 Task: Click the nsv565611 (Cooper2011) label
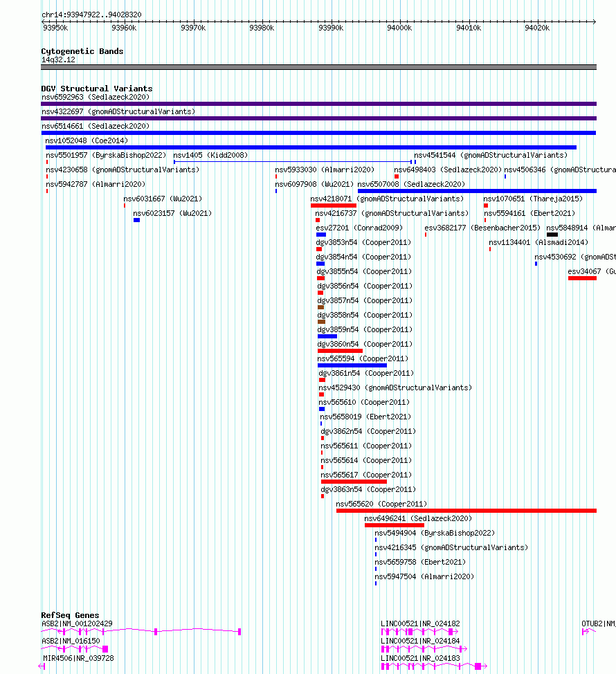tap(366, 446)
